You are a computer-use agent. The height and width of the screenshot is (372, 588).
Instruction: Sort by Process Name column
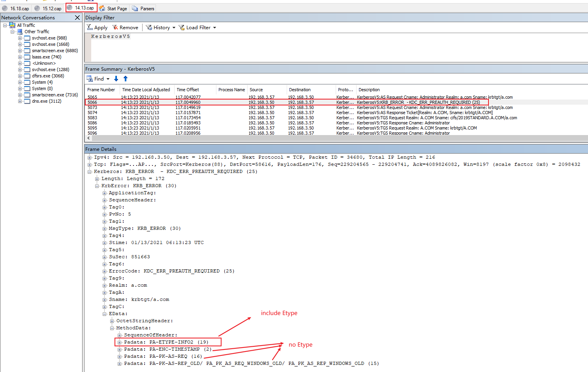pos(231,90)
